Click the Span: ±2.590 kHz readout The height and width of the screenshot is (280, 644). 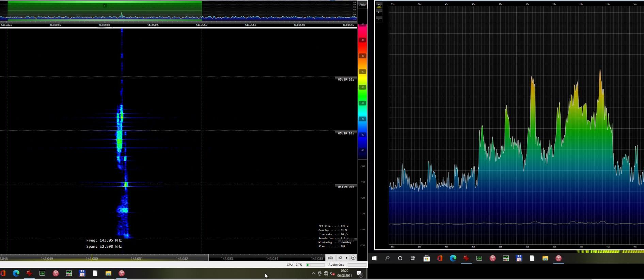104,246
